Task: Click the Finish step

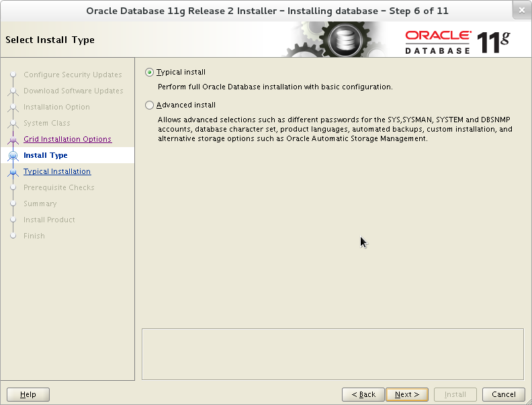Action: pos(34,236)
